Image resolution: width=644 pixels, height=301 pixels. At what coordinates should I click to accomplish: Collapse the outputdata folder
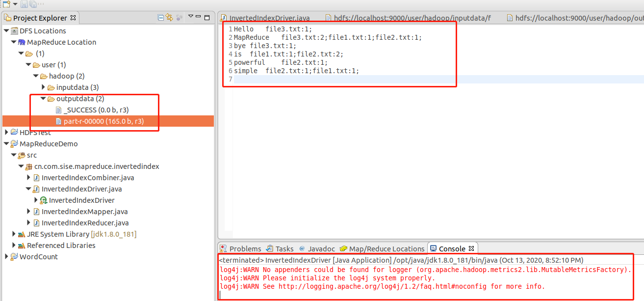(x=43, y=98)
